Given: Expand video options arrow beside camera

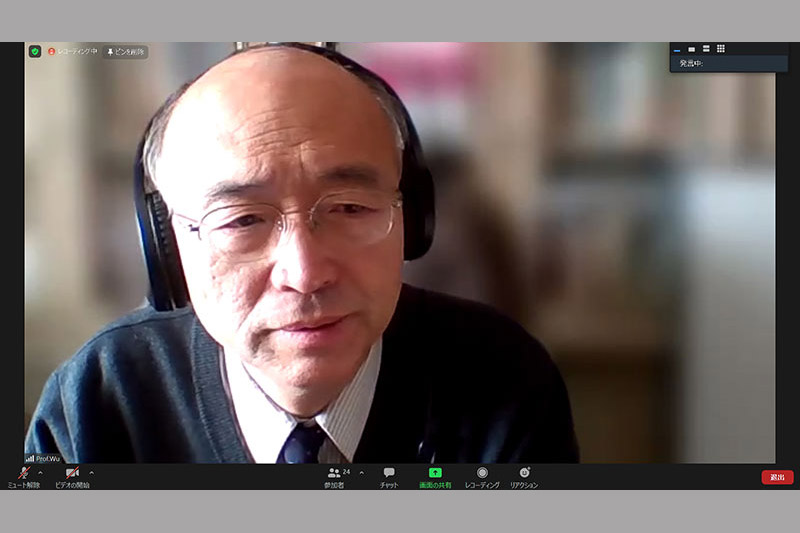Looking at the screenshot, I should tap(91, 473).
